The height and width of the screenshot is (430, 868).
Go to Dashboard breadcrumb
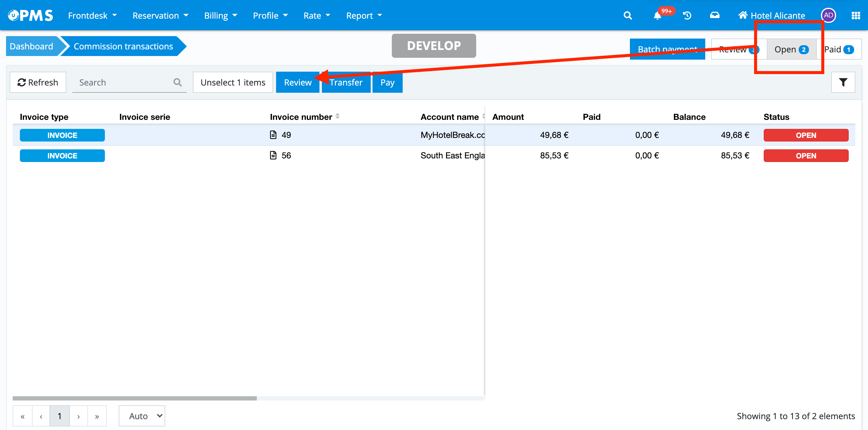tap(31, 46)
